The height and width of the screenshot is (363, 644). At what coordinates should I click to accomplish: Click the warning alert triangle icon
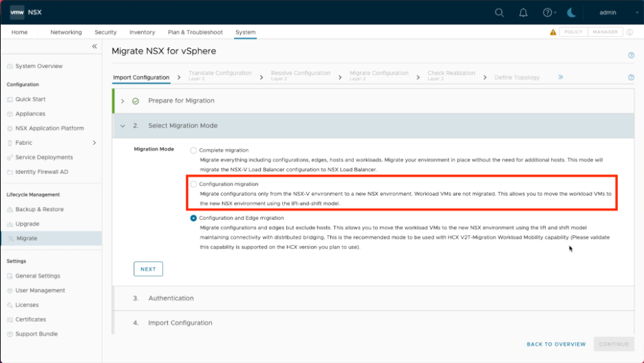[x=553, y=32]
